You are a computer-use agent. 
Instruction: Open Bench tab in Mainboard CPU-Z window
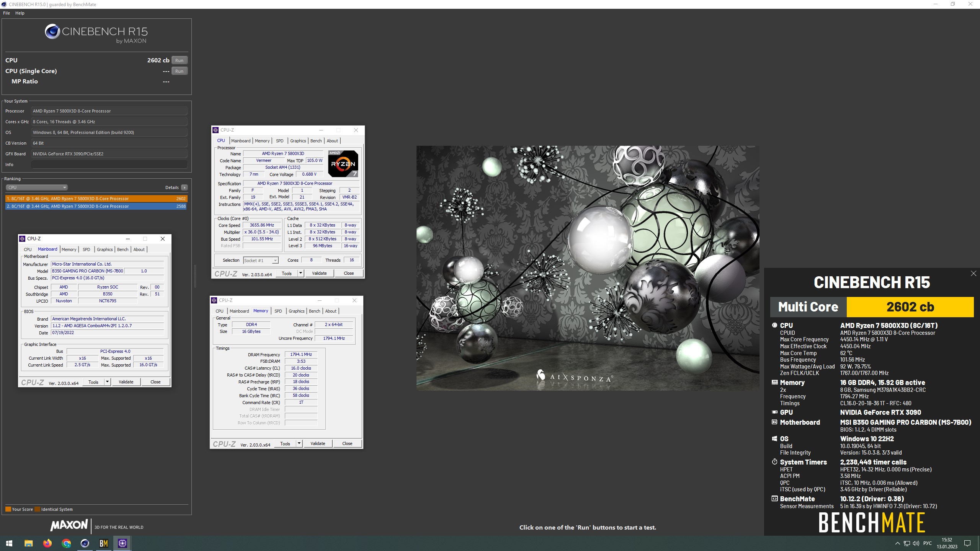click(x=122, y=249)
